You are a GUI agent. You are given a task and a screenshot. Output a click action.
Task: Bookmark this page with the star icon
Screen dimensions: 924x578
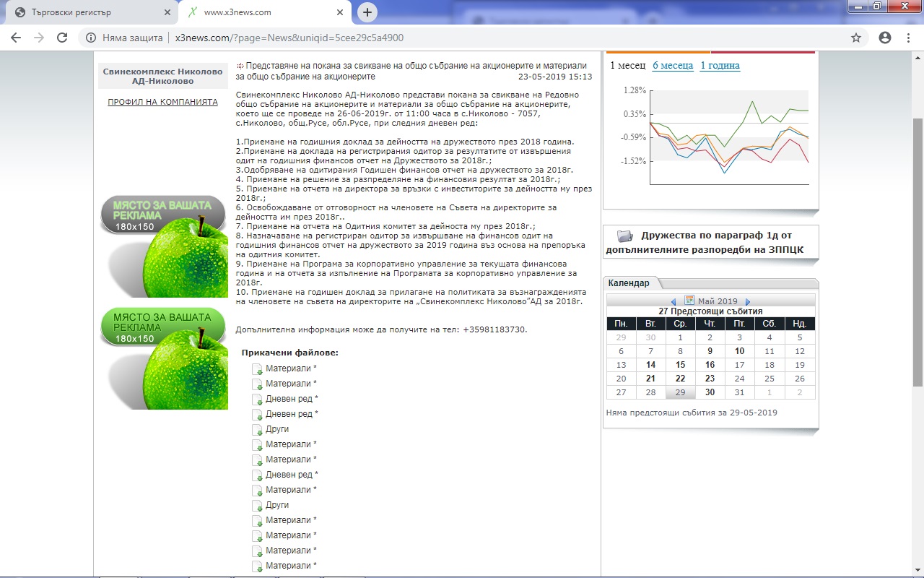click(x=856, y=38)
